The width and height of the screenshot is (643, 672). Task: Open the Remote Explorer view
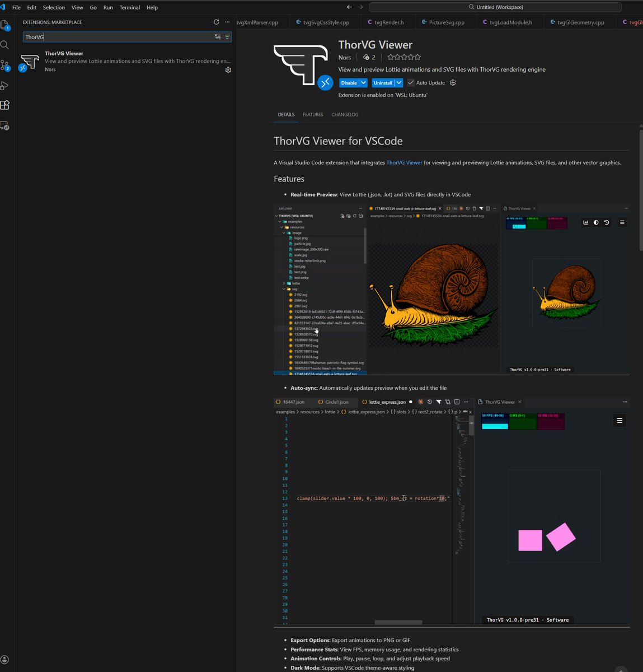[6, 127]
